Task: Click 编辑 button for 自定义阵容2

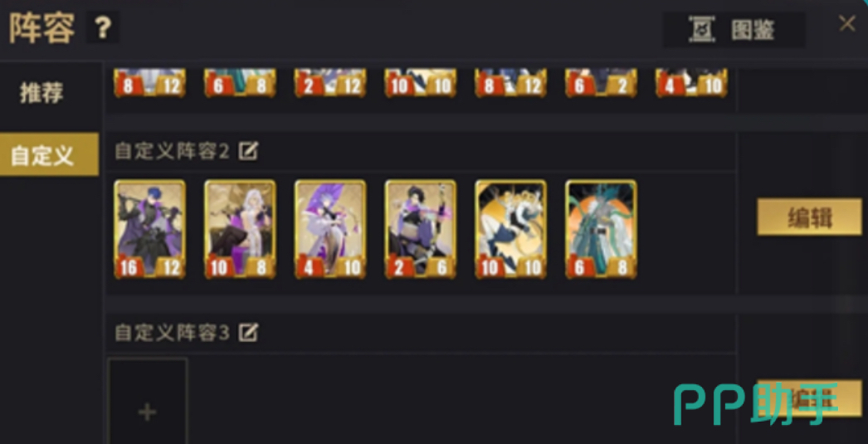Action: pyautogui.click(x=809, y=217)
